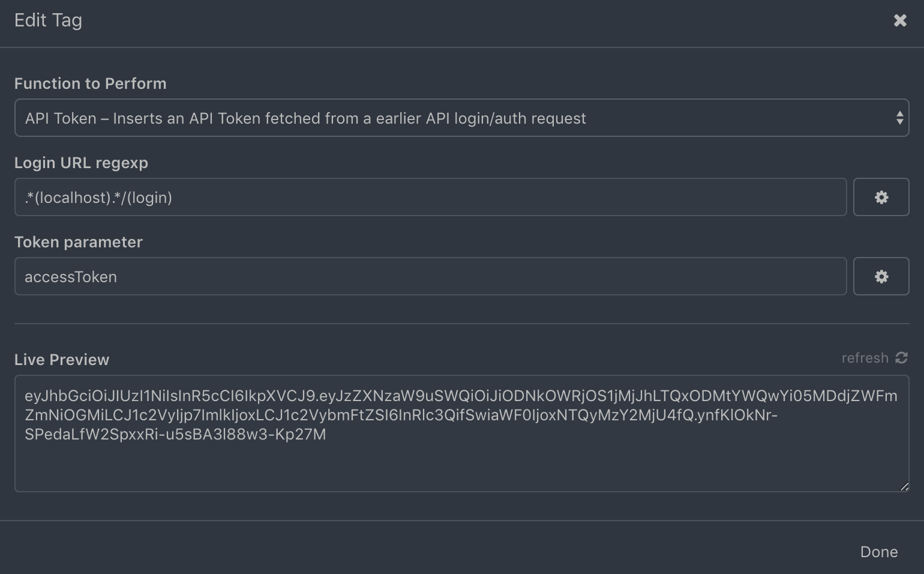This screenshot has width=924, height=574.
Task: Focus the Token parameter accessToken field
Action: click(x=430, y=277)
